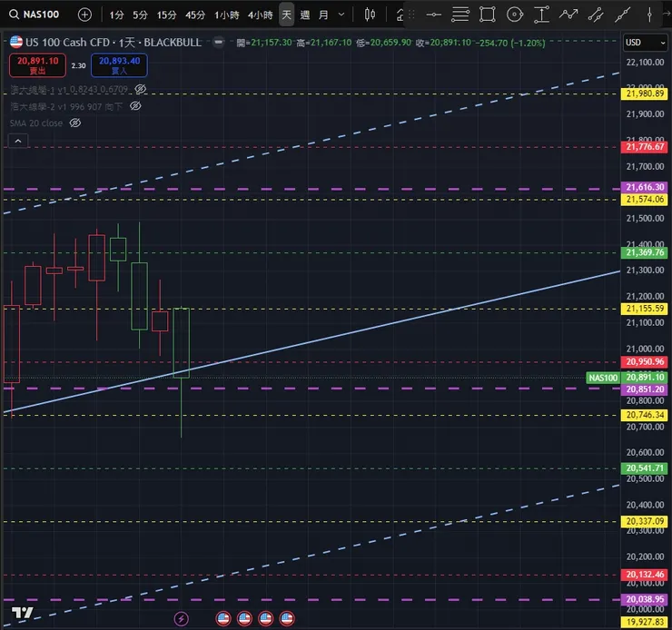Viewport: 672px width, 630px height.
Task: Switch to the 4小時 timeframe
Action: pos(260,15)
